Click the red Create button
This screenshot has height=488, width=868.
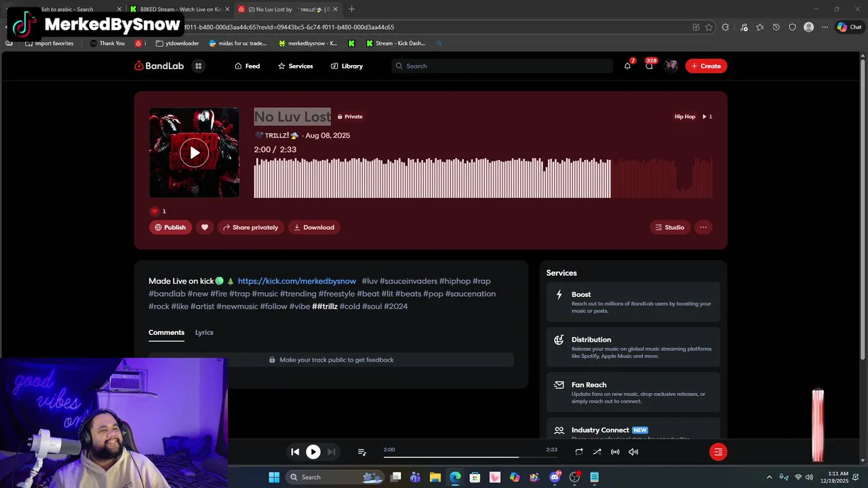pos(706,66)
